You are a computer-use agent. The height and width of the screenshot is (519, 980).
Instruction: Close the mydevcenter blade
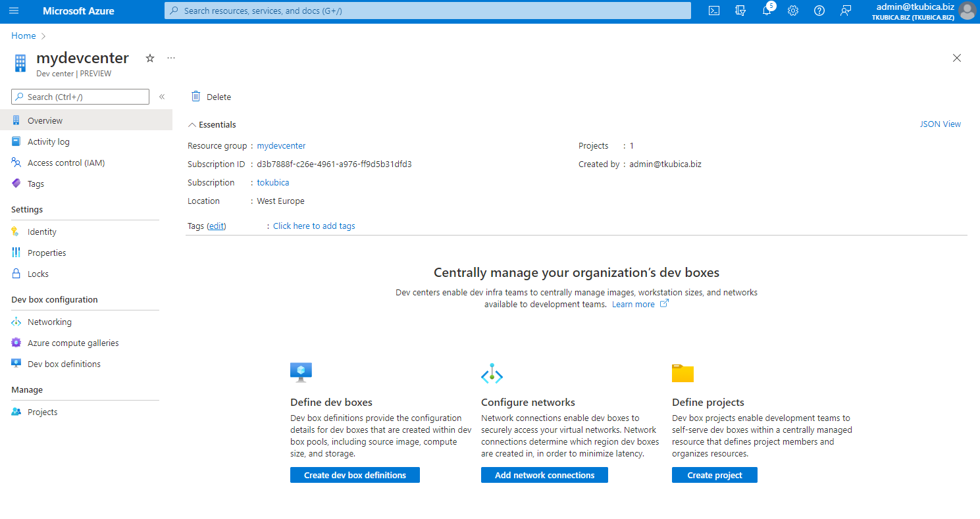957,58
